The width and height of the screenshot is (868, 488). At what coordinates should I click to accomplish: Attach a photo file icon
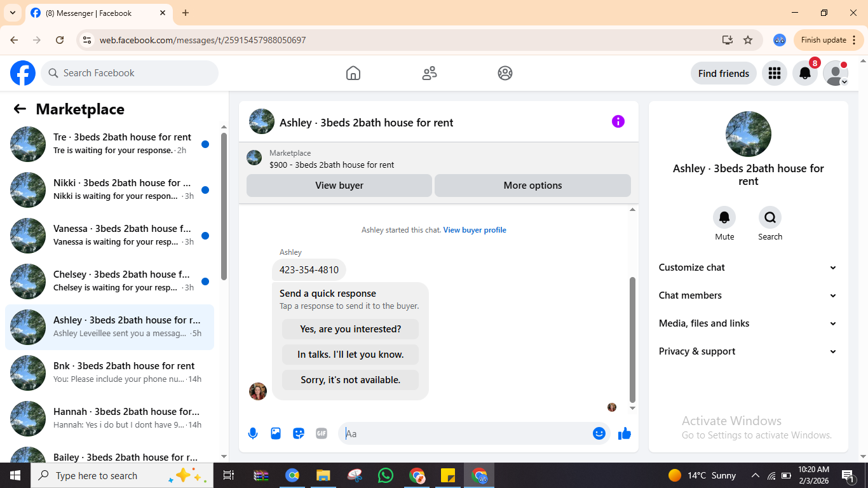click(x=276, y=433)
